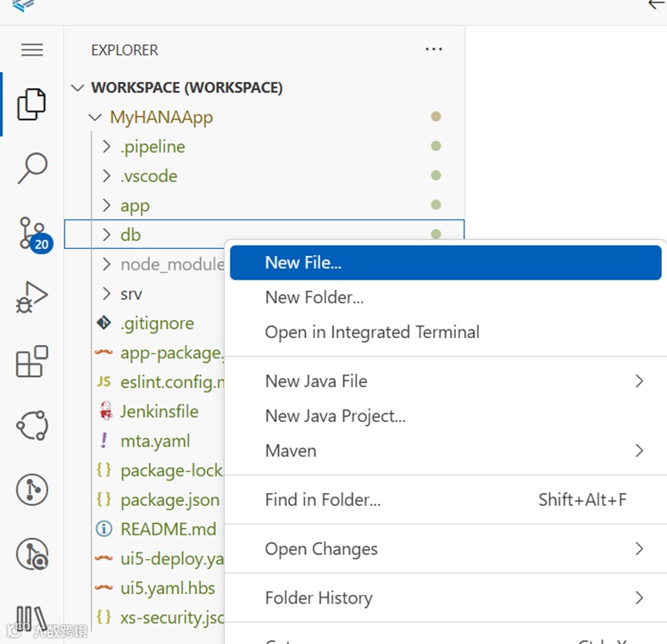Image resolution: width=667 pixels, height=644 pixels.
Task: Open the Explorer view in activity bar
Action: point(32,104)
